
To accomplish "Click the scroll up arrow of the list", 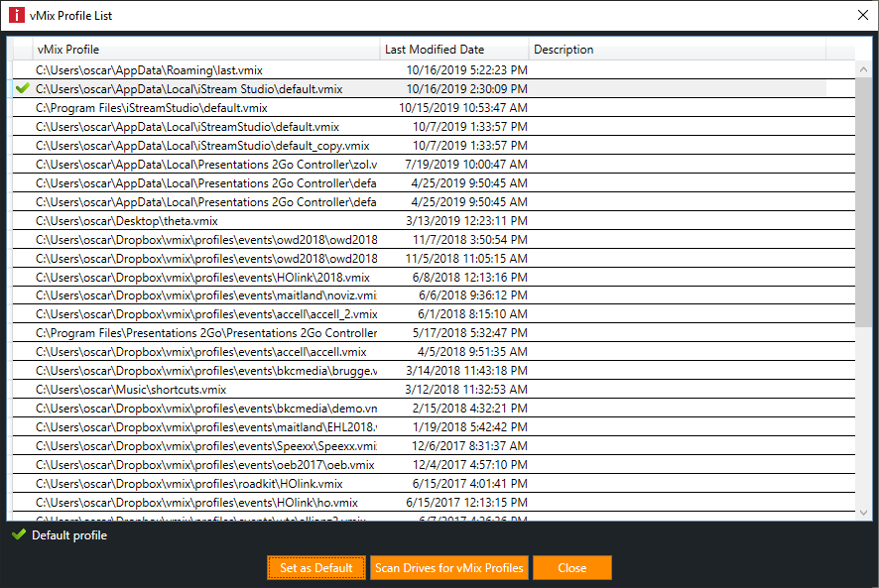I will 863,70.
